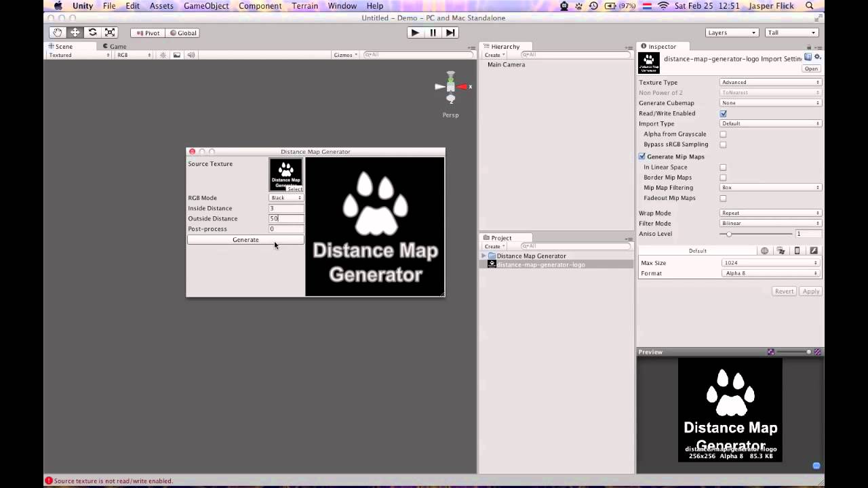Open the RGB Mode dropdown
The height and width of the screenshot is (488, 868).
click(286, 198)
